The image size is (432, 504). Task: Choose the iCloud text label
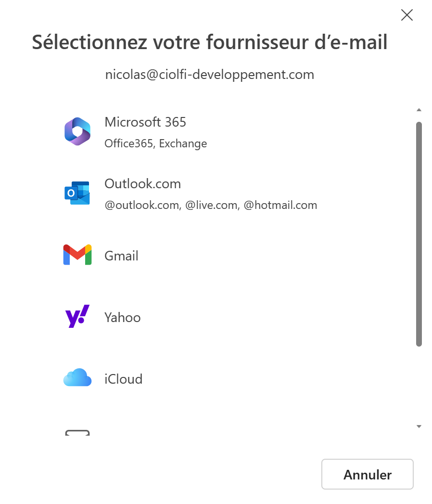pyautogui.click(x=123, y=379)
